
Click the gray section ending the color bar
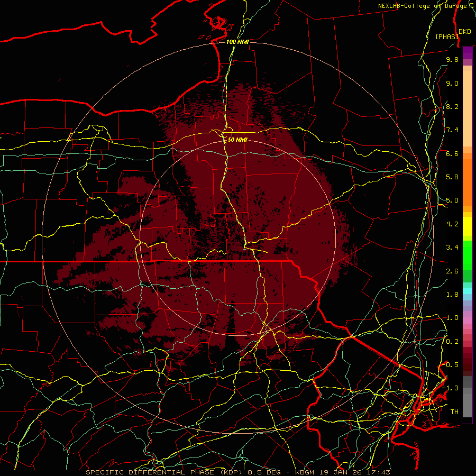point(467,397)
